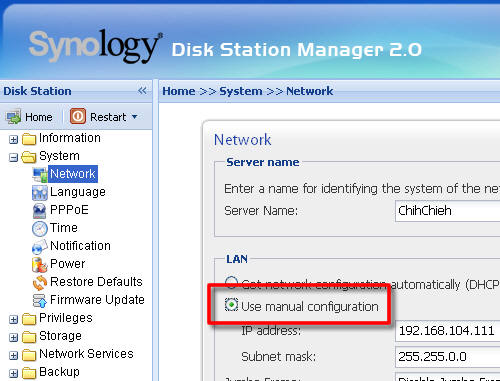Click System in the breadcrumb
The height and width of the screenshot is (381, 500).
(241, 91)
